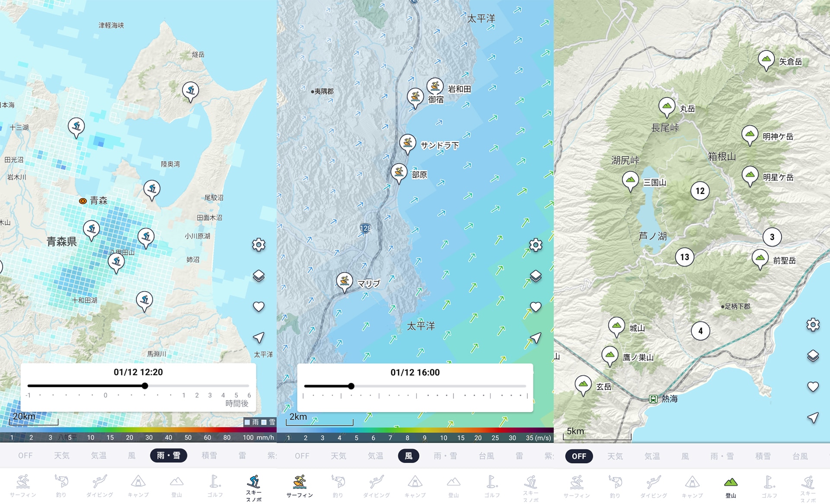Screen dimensions: 830x504
Task: Select the 天気 layer on the mountain map
Action: click(615, 456)
